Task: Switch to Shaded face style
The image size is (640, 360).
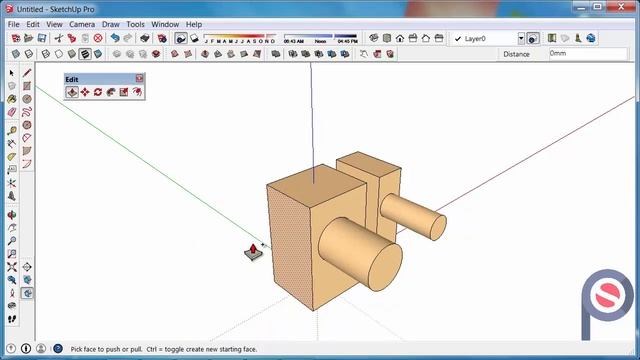Action: click(x=72, y=54)
